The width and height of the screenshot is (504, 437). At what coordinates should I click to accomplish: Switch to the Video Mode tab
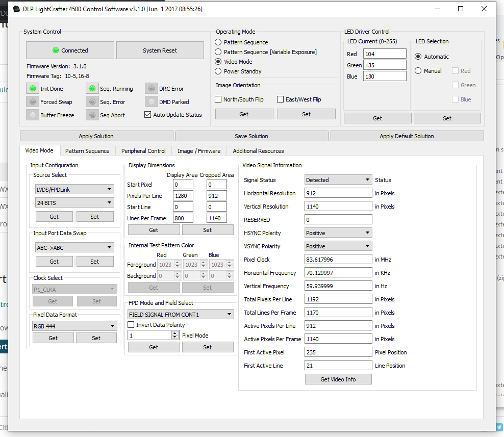pos(39,150)
